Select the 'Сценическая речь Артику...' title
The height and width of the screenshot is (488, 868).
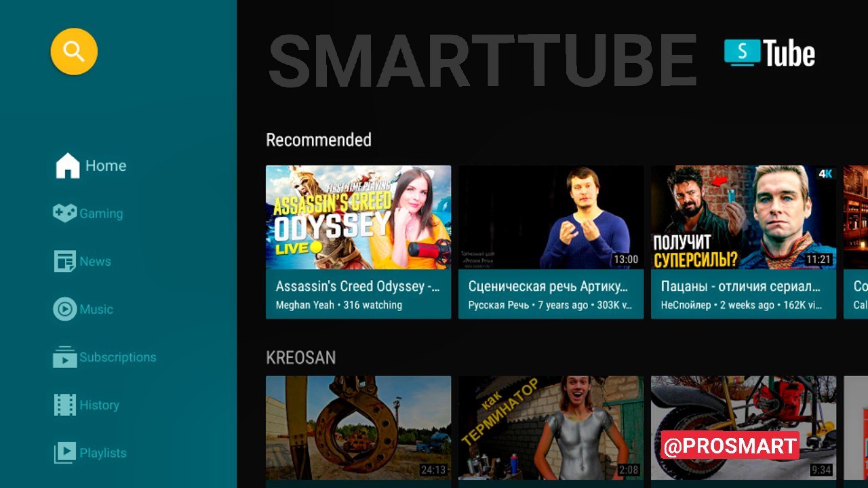coord(549,286)
